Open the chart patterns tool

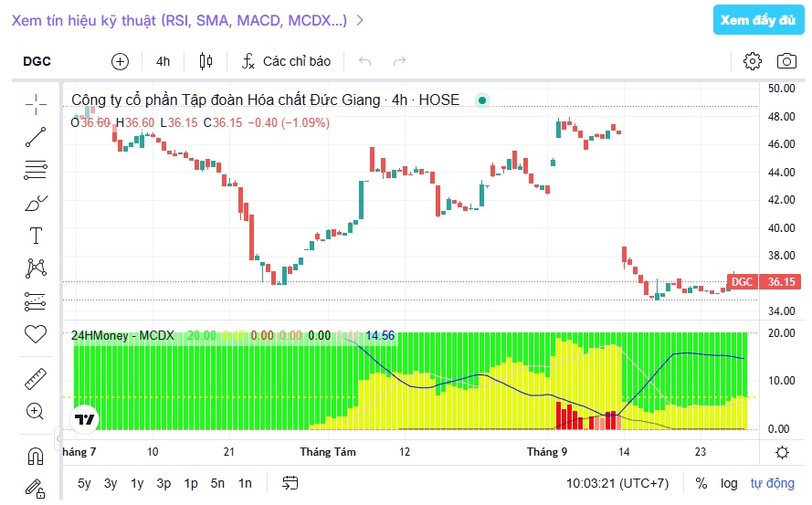point(36,268)
